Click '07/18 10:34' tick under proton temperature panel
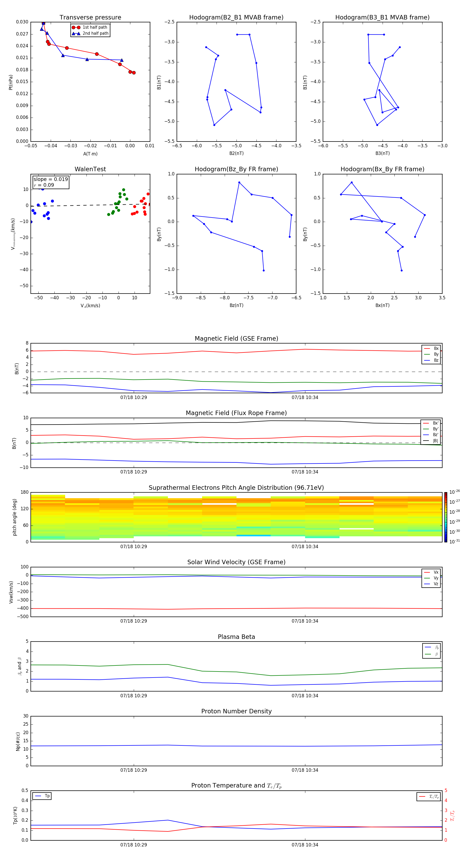473x868 pixels. pos(305,845)
